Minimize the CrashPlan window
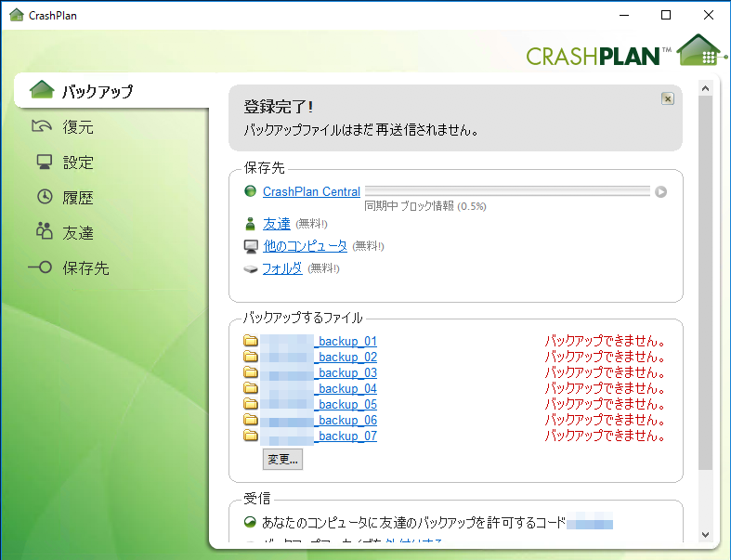The width and height of the screenshot is (731, 560). coord(624,15)
